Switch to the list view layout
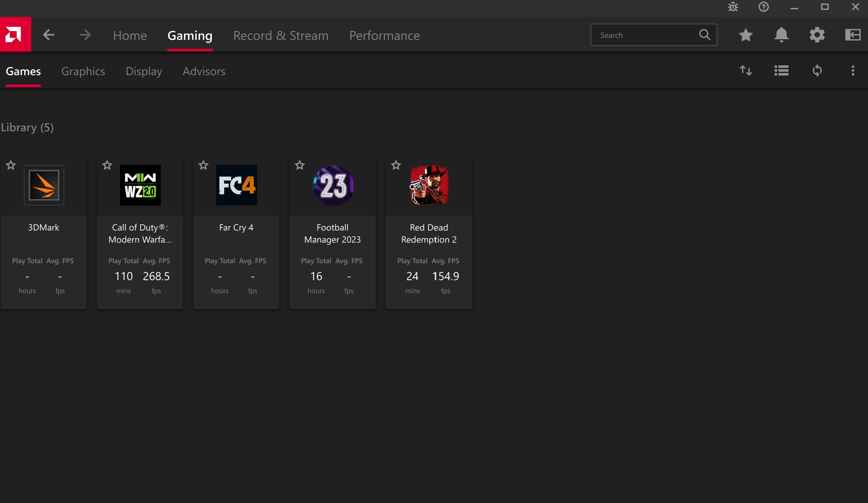The image size is (868, 503). 781,71
